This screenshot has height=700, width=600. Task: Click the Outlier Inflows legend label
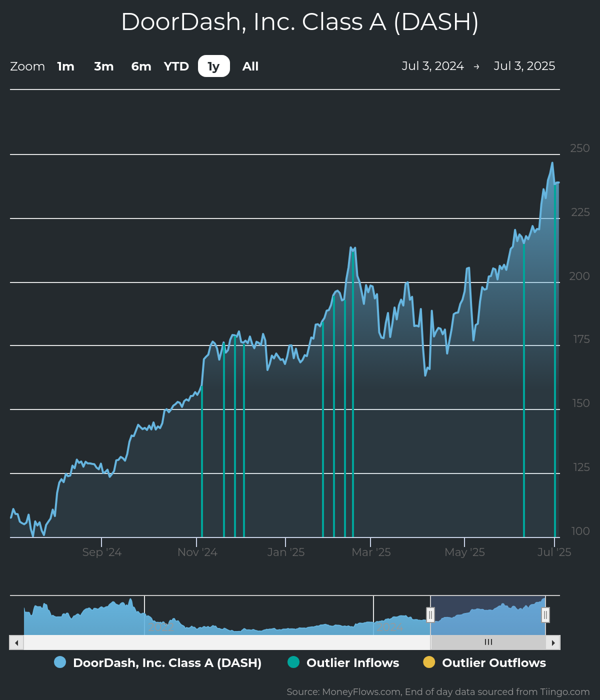[x=353, y=663]
